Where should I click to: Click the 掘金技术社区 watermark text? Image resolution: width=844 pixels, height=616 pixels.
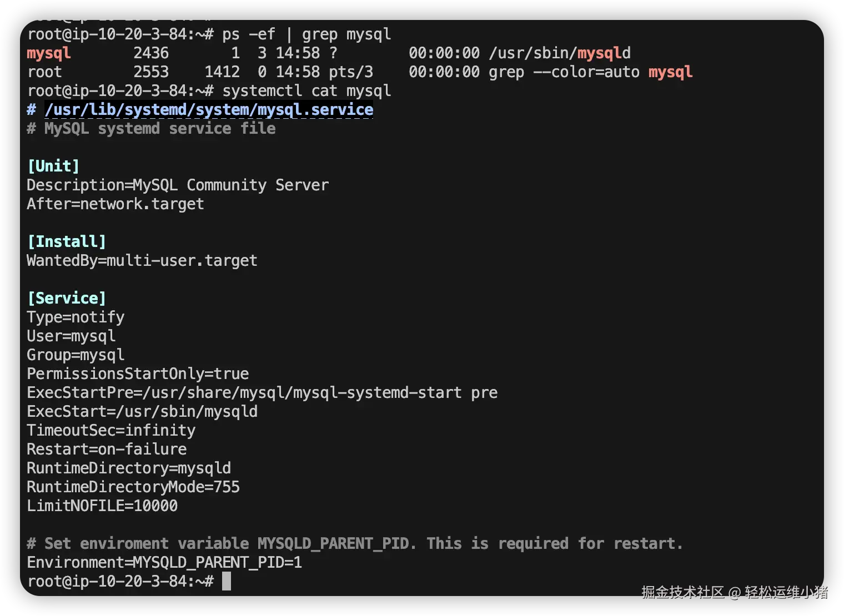tap(682, 593)
